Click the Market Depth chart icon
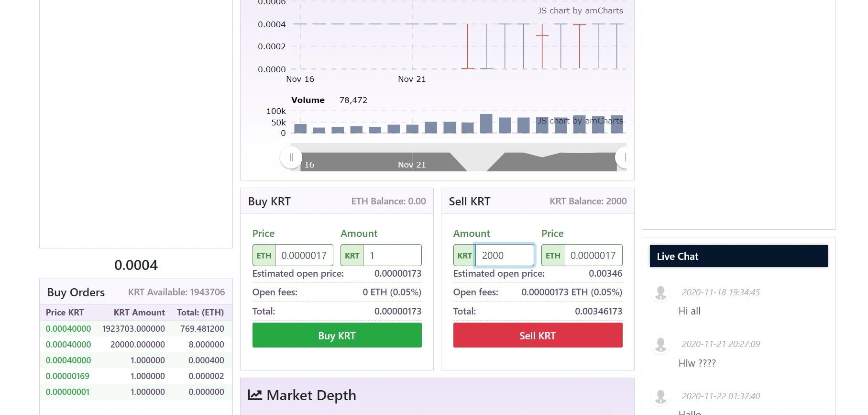 255,395
